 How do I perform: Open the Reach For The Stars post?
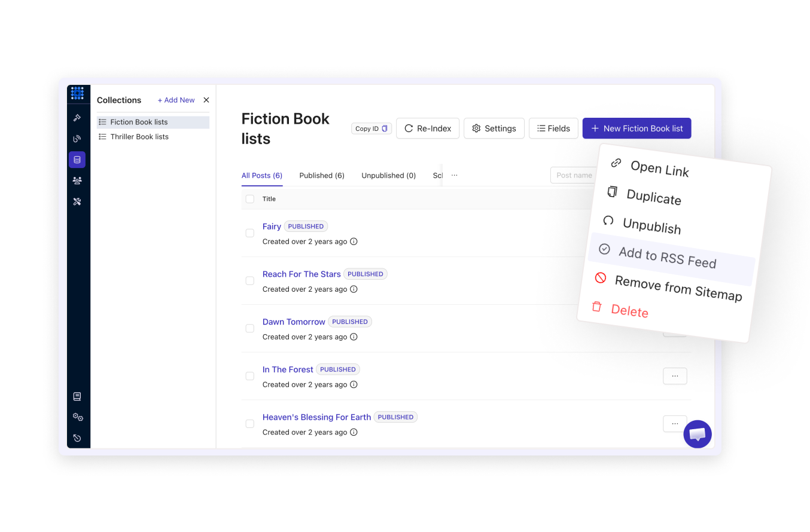pyautogui.click(x=302, y=274)
